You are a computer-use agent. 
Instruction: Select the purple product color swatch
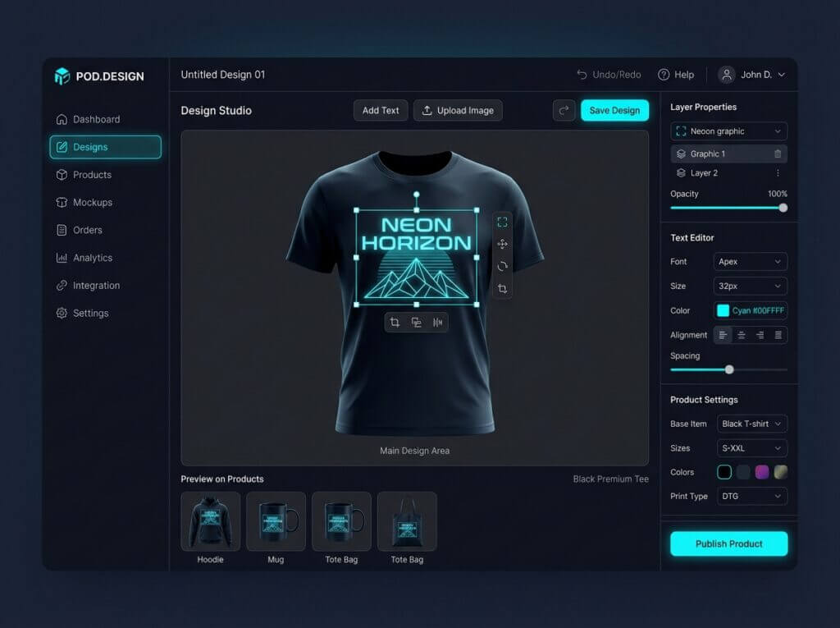(762, 472)
